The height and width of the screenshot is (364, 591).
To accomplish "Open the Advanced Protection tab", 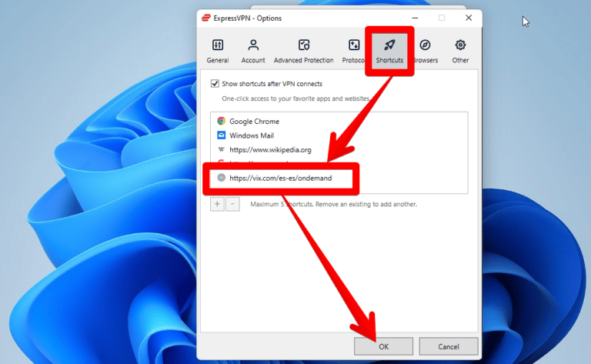I will pyautogui.click(x=303, y=51).
